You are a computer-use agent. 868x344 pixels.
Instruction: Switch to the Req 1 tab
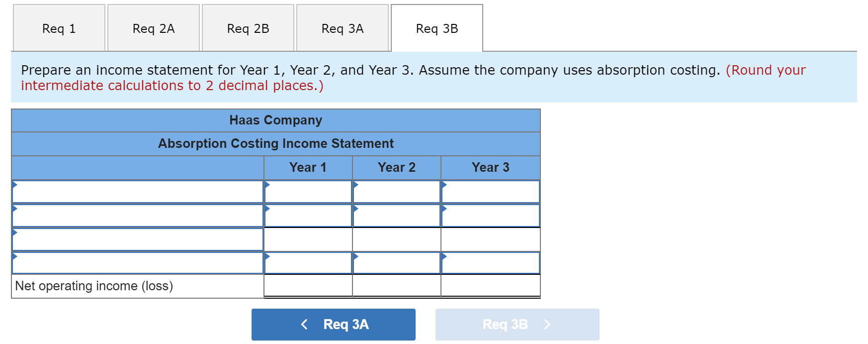(x=59, y=28)
